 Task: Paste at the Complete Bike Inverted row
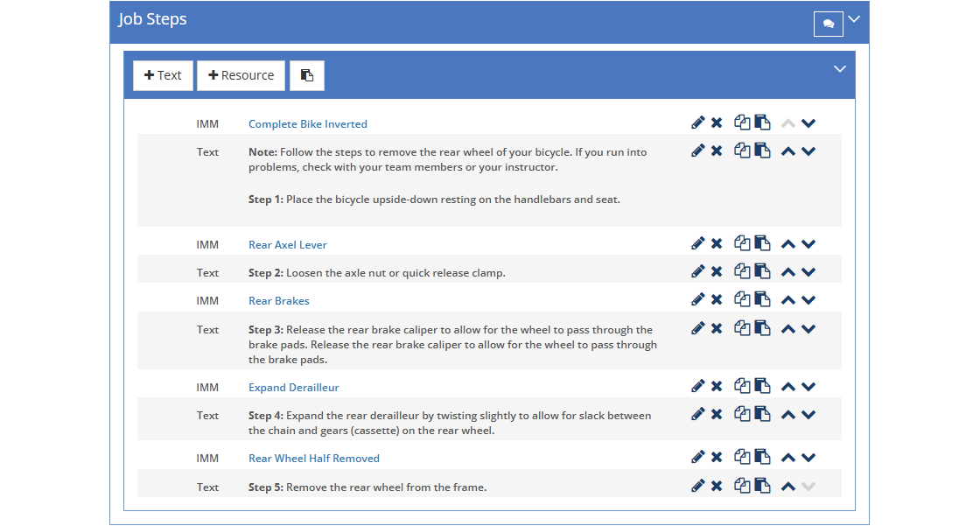coord(762,123)
